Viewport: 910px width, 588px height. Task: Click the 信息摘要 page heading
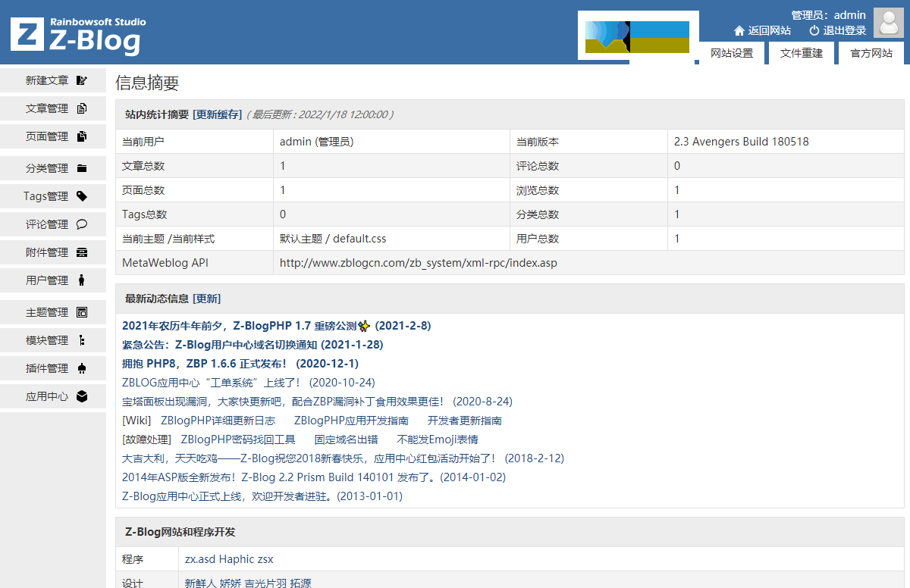pos(147,83)
